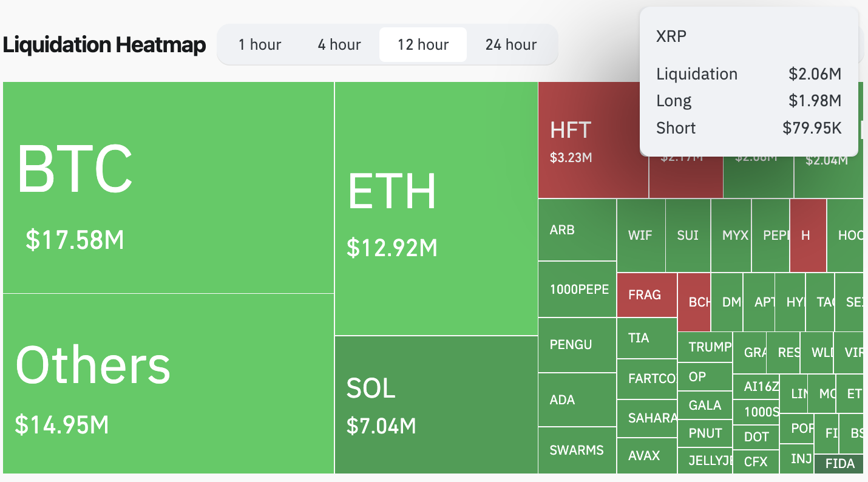Click the red FRAG tile
Image resolution: width=868 pixels, height=482 pixels.
click(646, 295)
